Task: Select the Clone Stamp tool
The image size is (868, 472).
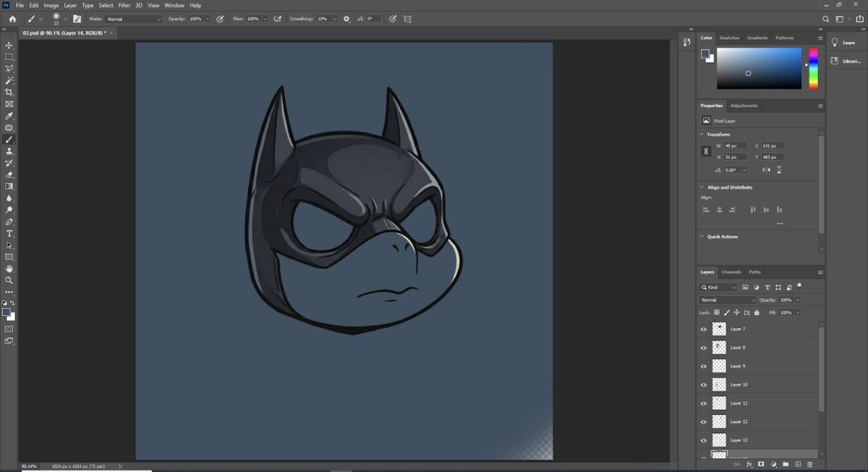Action: 9,151
